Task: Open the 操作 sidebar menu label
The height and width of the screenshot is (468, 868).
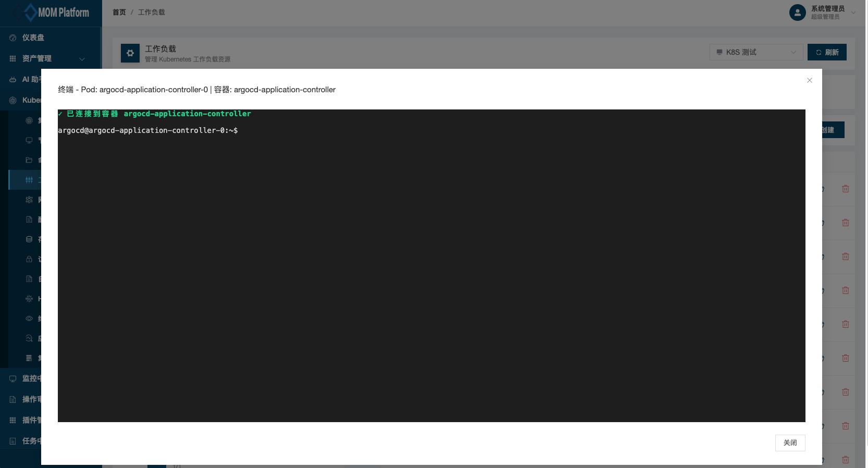Action: (31, 399)
